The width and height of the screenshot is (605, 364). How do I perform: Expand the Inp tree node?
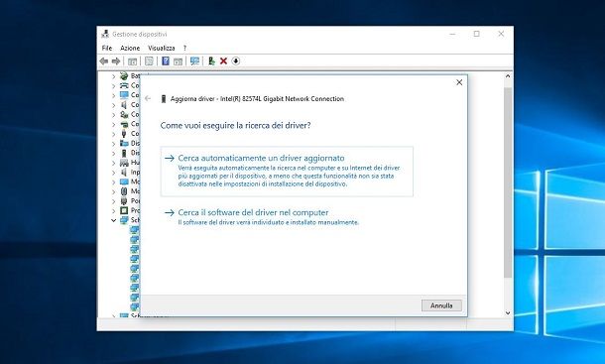113,173
